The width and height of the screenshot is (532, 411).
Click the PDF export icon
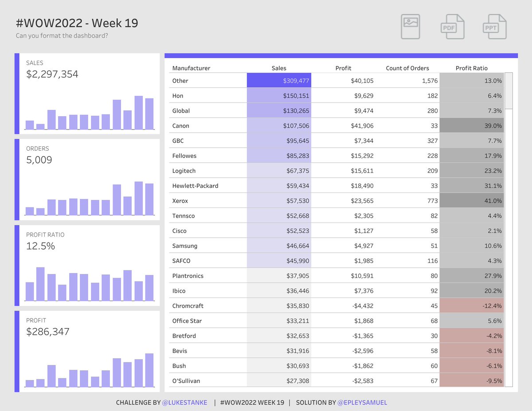(x=452, y=27)
